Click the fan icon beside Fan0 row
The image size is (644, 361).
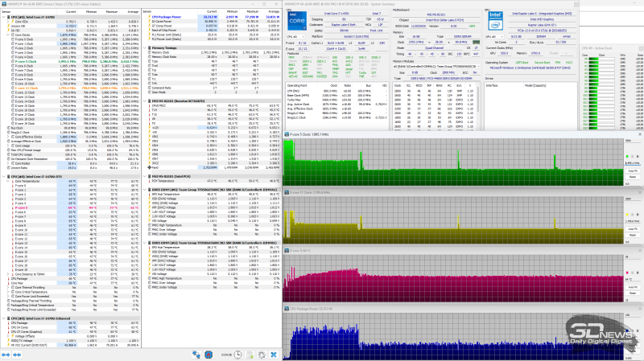150,167
